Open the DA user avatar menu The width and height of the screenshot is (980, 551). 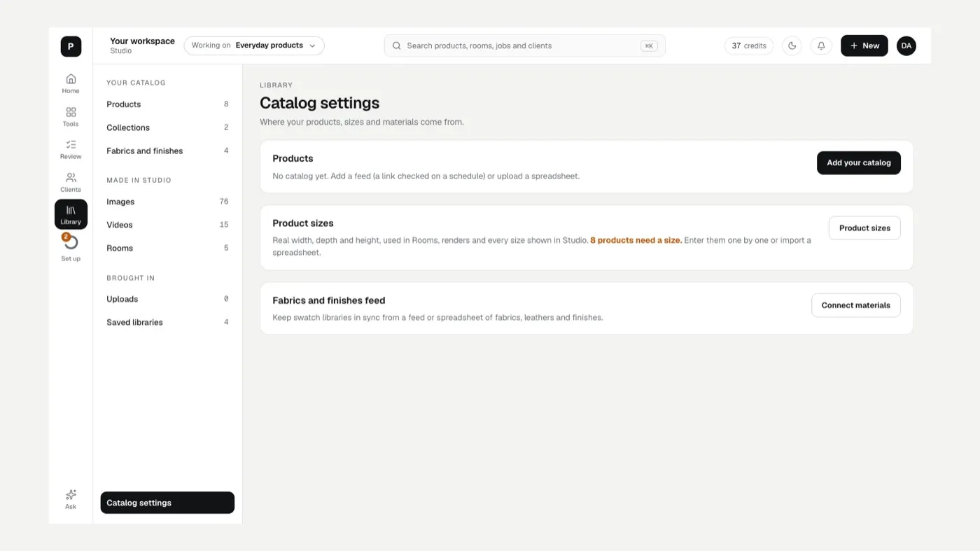(906, 46)
